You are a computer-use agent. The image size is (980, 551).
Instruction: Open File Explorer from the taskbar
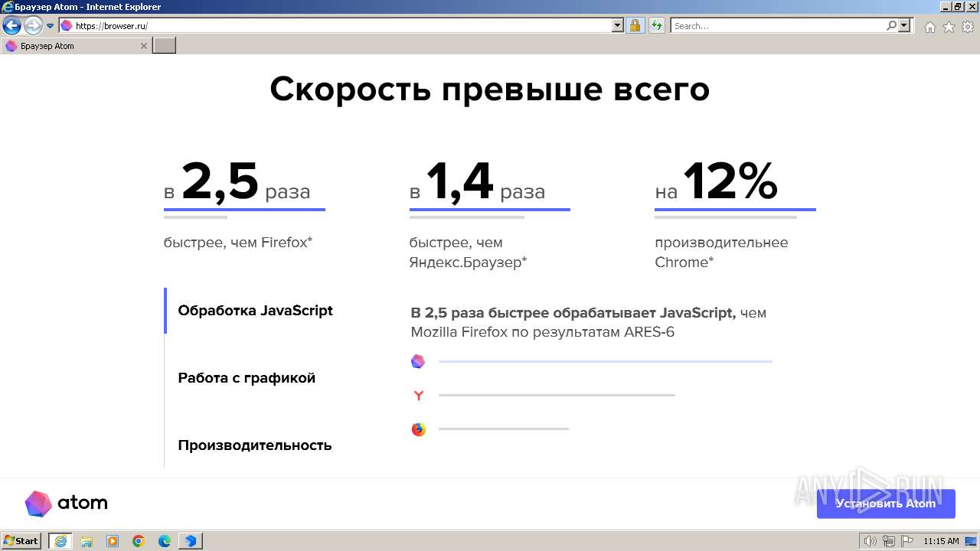[87, 541]
